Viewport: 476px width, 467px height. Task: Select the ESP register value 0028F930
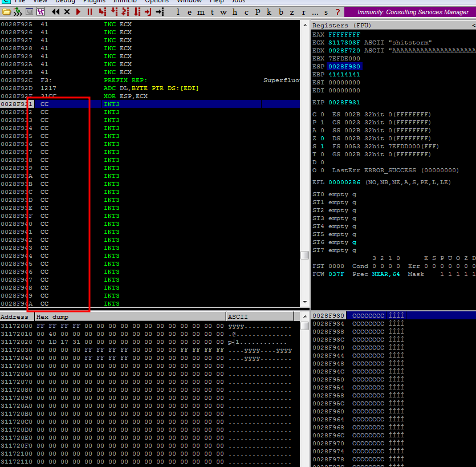[344, 67]
